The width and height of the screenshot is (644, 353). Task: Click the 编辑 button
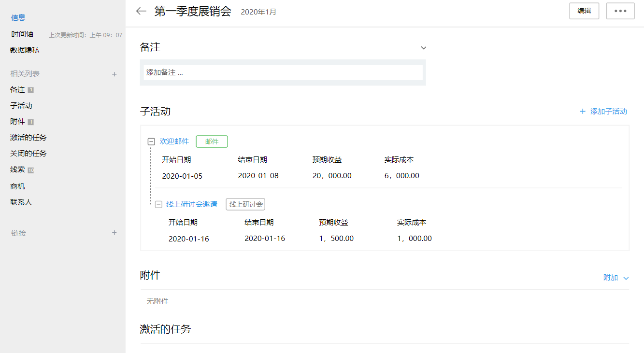tap(584, 11)
